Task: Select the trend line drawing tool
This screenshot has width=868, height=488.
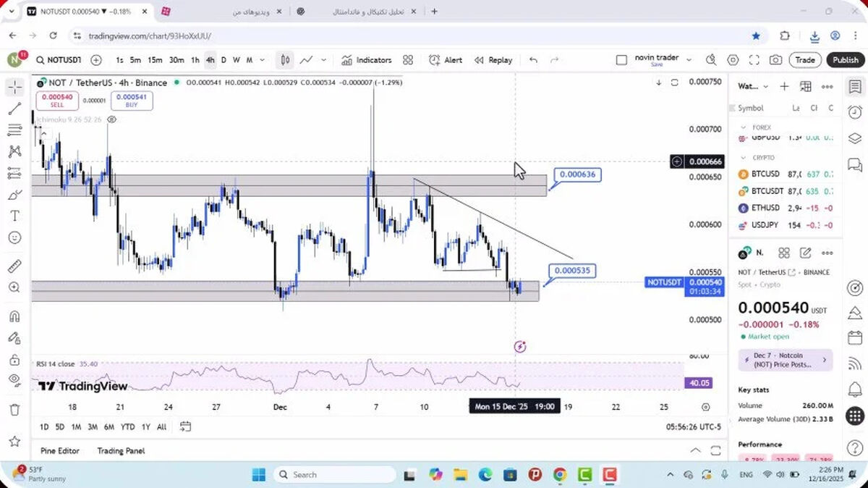Action: 14,109
